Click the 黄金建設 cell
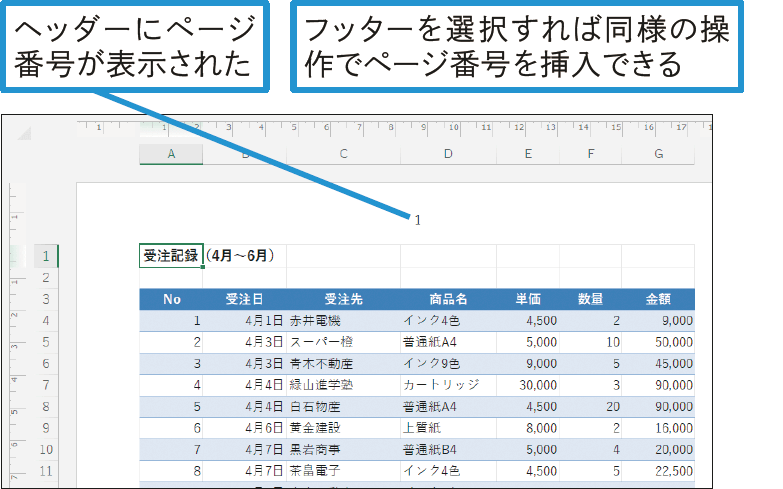 344,428
